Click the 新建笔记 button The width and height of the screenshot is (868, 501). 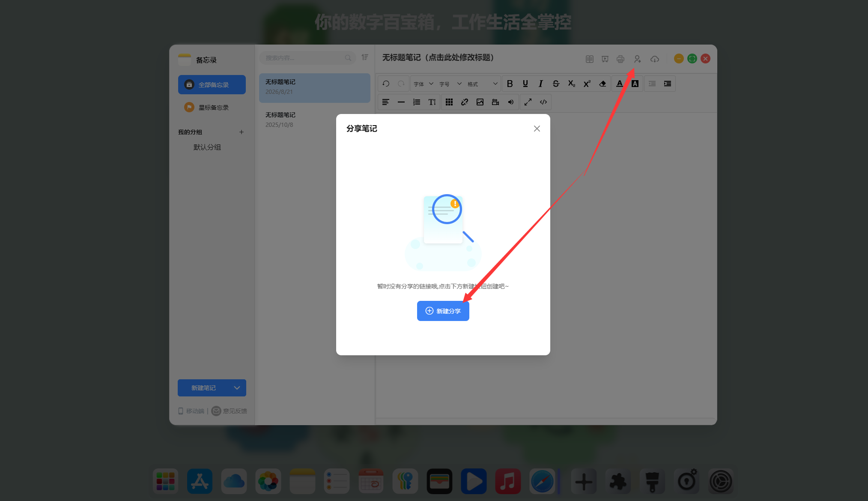[203, 388]
